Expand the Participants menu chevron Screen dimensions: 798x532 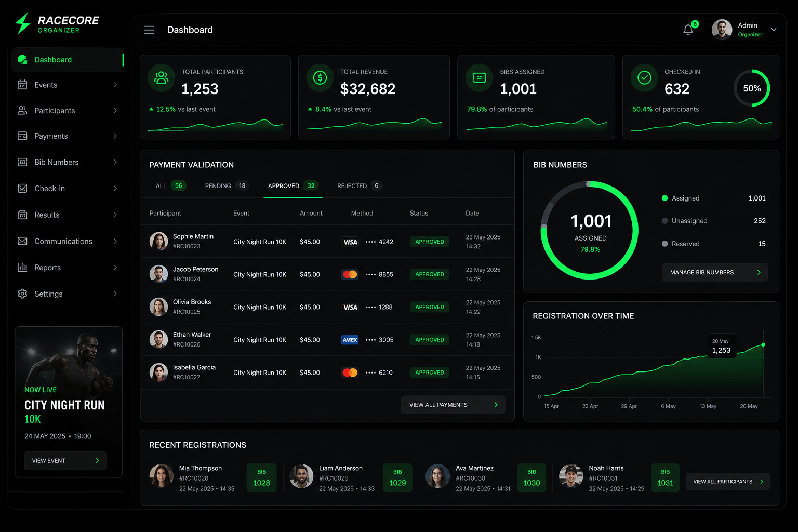pyautogui.click(x=115, y=111)
